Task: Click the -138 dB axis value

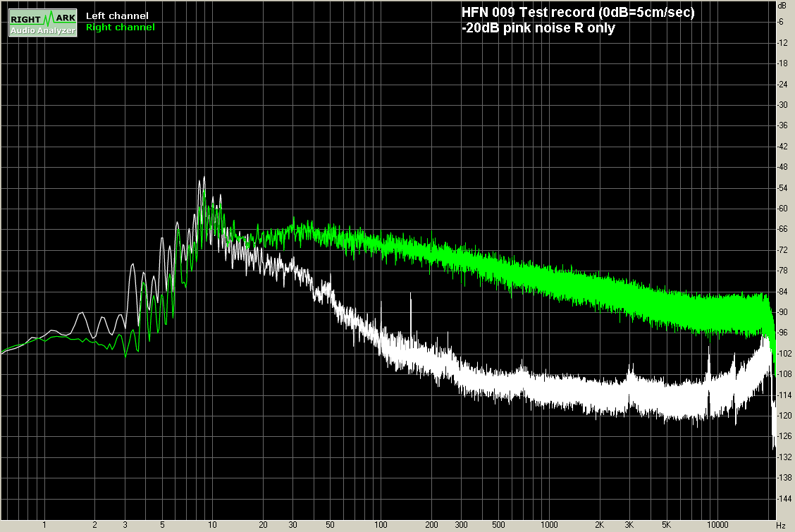Action: (784, 477)
